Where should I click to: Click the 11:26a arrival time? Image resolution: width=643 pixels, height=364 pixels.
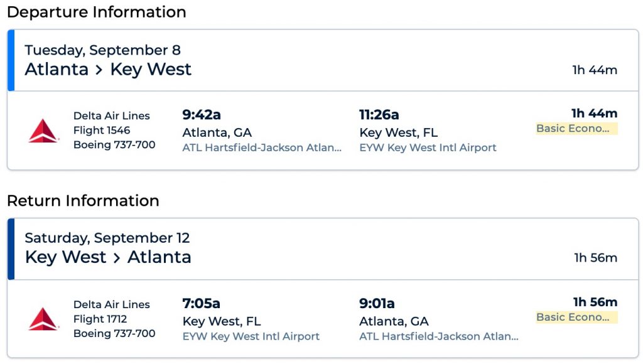[x=379, y=115]
